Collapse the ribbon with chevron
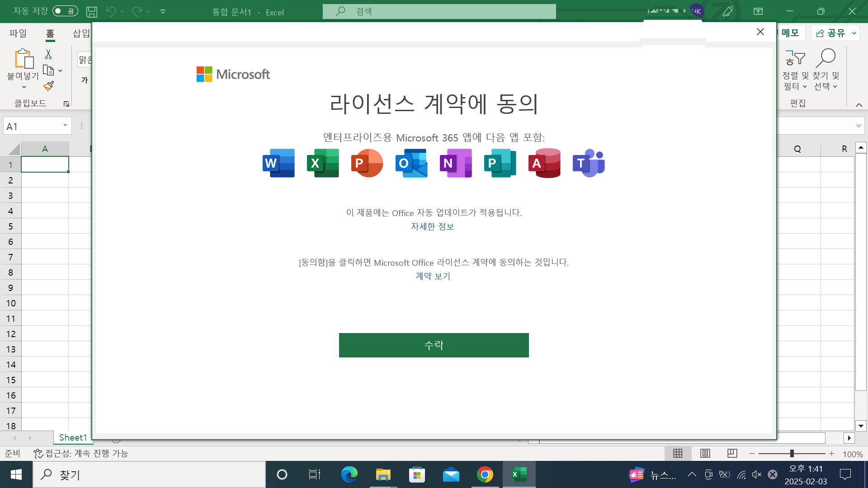This screenshot has width=868, height=488. coord(859,105)
